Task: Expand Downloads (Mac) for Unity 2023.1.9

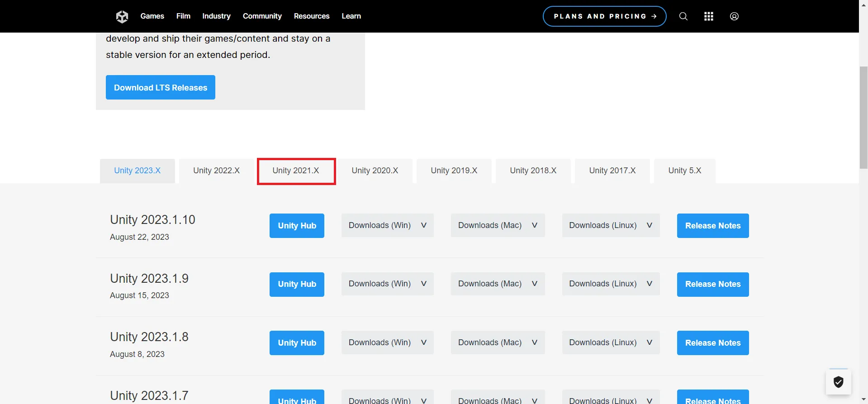Action: 498,284
